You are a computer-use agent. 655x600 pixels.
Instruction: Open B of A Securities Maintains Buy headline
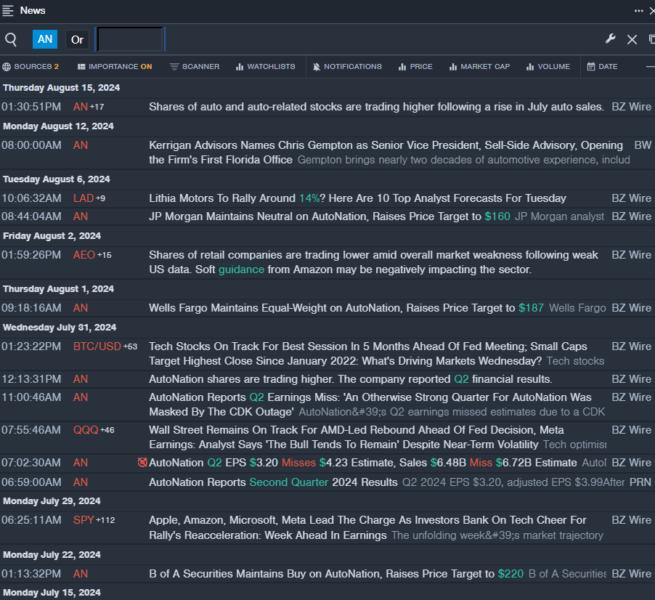336,574
